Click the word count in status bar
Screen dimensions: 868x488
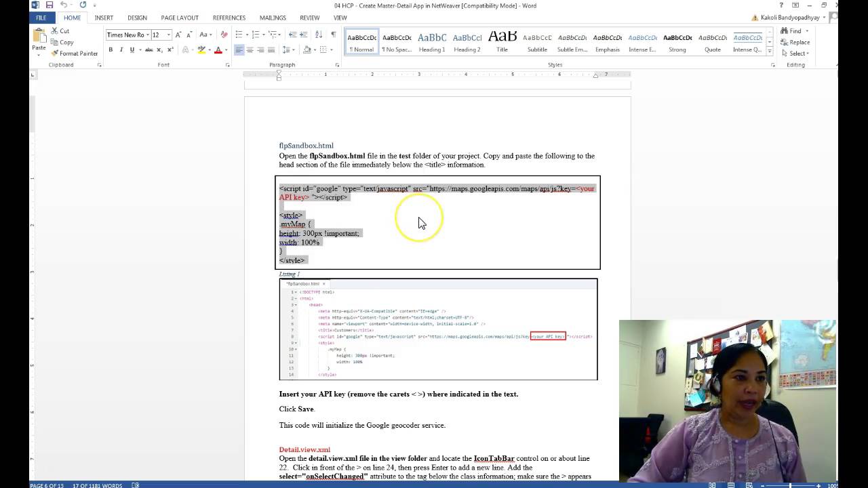pyautogui.click(x=97, y=485)
